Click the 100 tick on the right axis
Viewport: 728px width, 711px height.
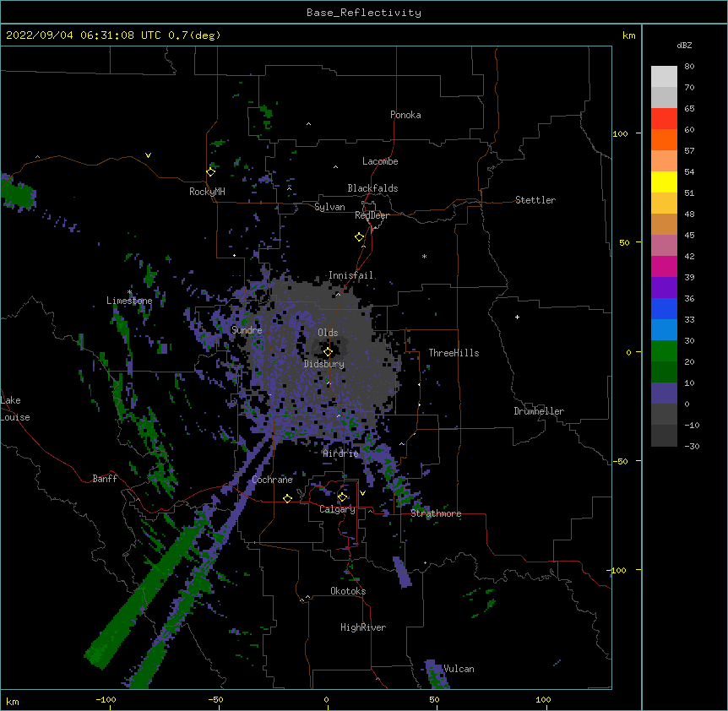point(620,133)
